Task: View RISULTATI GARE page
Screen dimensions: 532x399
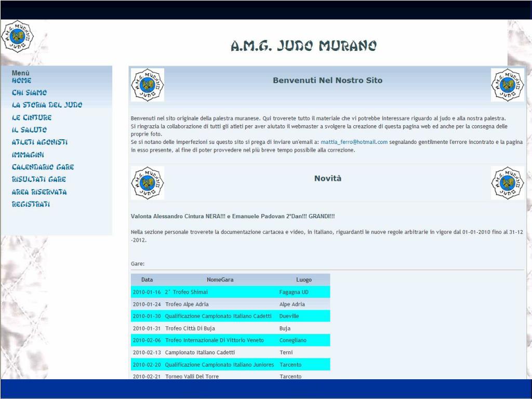Action: pyautogui.click(x=39, y=179)
